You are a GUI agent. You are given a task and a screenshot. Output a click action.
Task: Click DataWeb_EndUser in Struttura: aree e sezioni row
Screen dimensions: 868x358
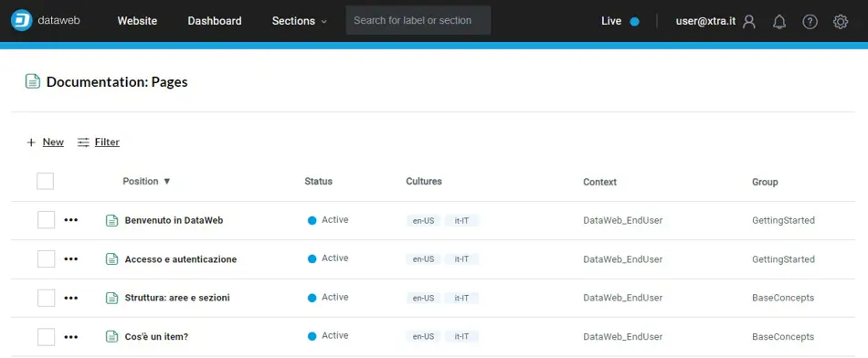[623, 298]
